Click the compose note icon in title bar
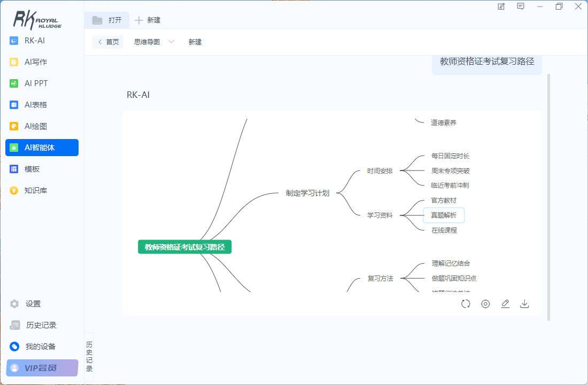Screen dimensions: 588x385 (501, 6)
